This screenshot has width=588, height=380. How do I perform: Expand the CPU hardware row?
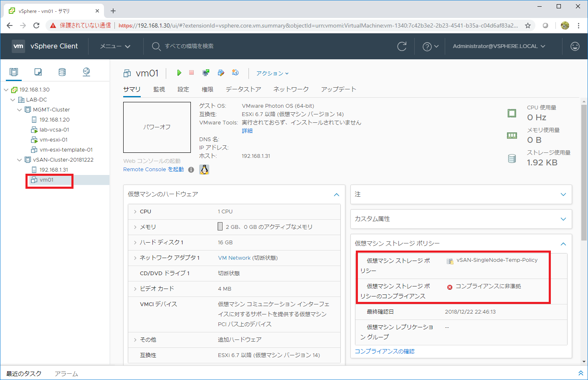[x=135, y=212]
